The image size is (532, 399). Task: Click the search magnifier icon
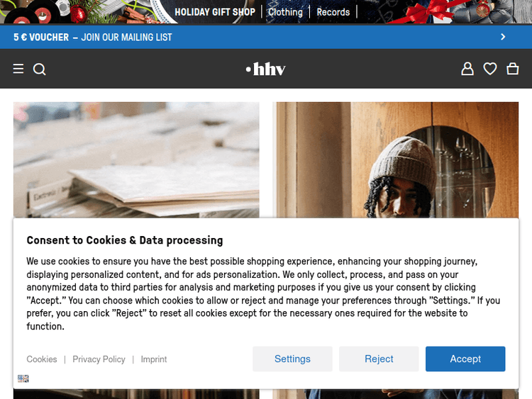tap(39, 69)
